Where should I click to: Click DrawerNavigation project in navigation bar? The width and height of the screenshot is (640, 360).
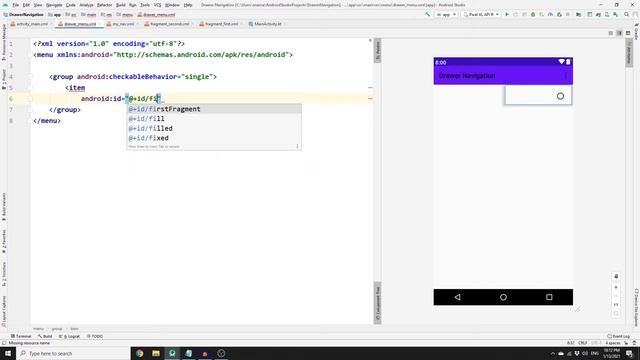[23, 15]
